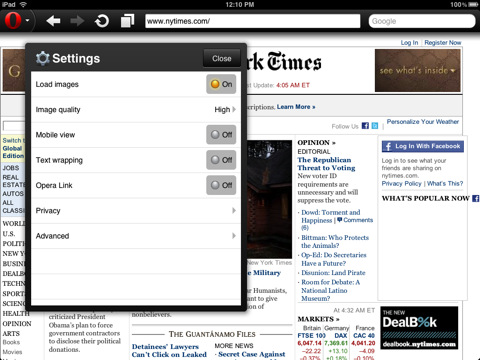This screenshot has width=480, height=360.
Task: Enable the Text wrapping toggle
Action: coord(221,160)
